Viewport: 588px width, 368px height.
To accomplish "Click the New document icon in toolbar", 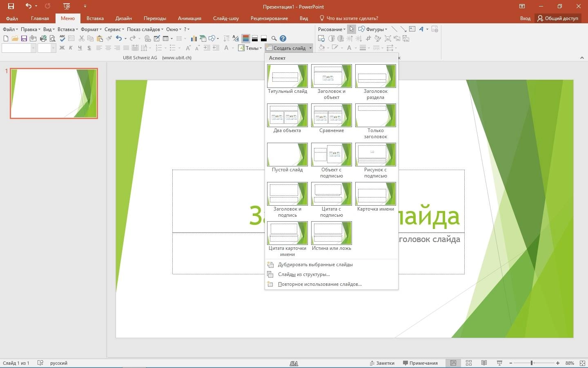I will 6,38.
